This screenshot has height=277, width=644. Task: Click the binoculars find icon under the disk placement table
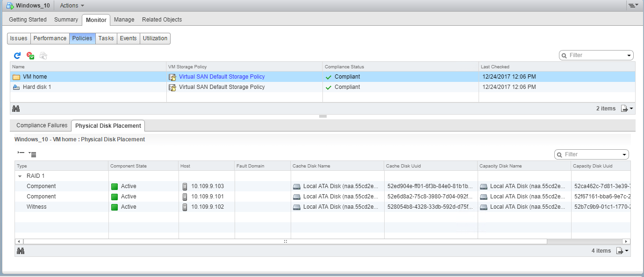21,251
